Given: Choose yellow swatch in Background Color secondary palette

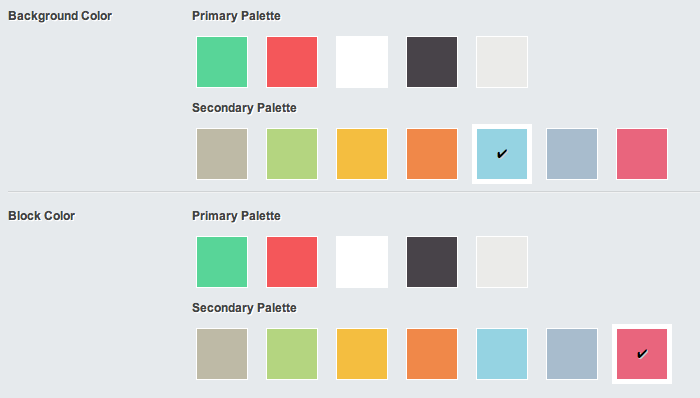Looking at the screenshot, I should (362, 154).
